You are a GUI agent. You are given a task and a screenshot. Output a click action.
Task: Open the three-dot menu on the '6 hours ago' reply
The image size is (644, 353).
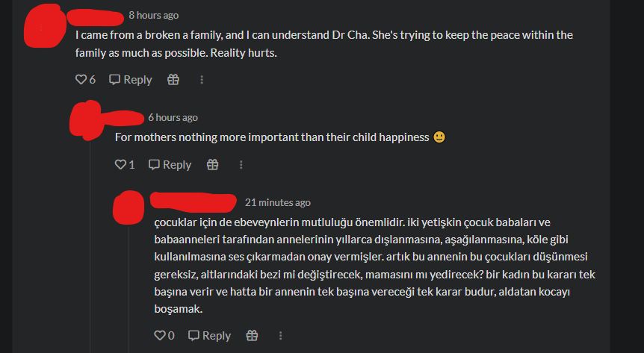(241, 165)
